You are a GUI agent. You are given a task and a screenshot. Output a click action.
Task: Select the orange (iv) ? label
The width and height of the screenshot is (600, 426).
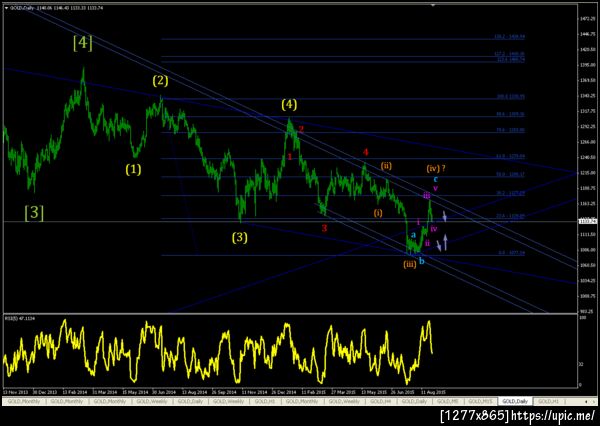pyautogui.click(x=436, y=168)
